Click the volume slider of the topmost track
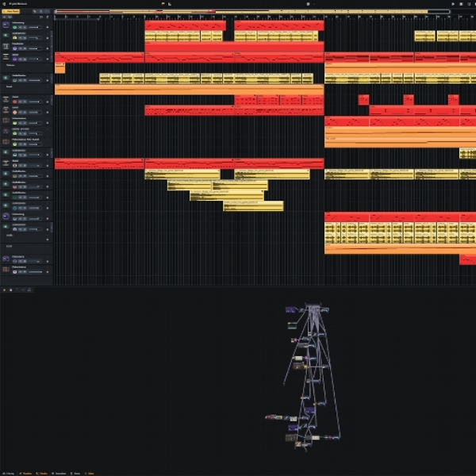This screenshot has width=476, height=476. [x=36, y=27]
